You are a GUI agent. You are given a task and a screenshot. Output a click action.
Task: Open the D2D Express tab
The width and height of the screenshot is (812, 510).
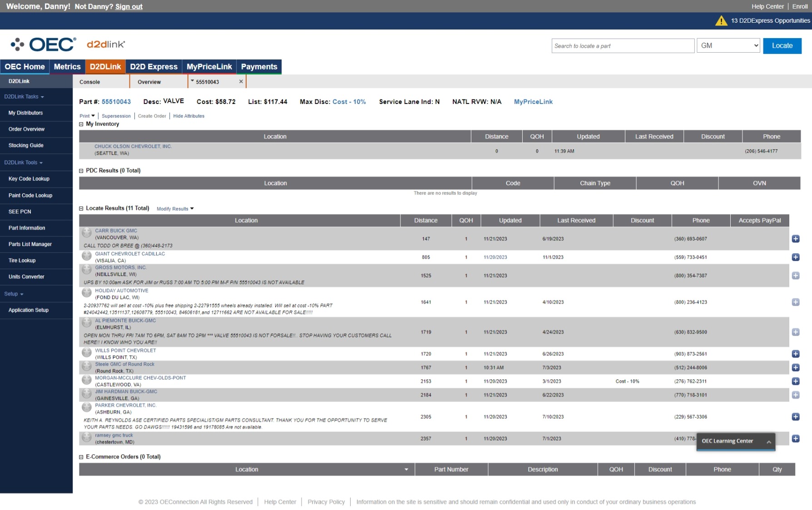[x=154, y=67]
